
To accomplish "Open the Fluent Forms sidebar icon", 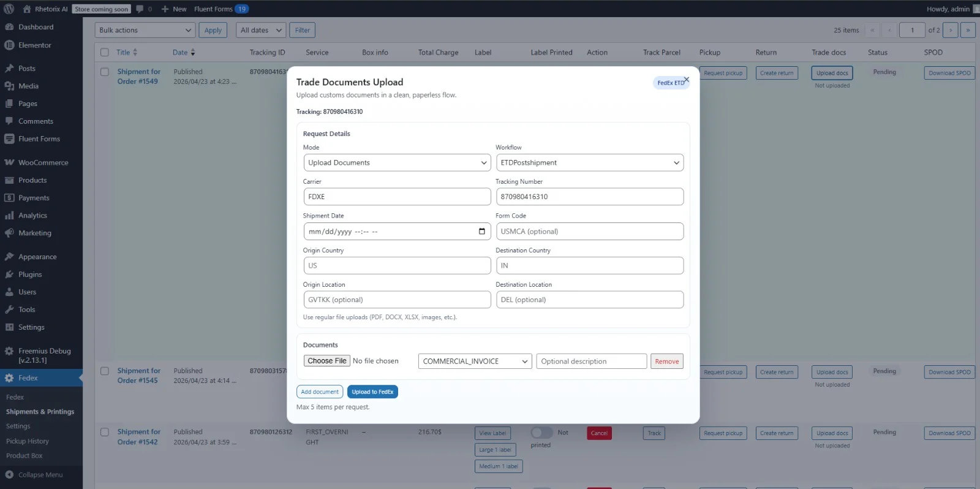I will [x=9, y=138].
